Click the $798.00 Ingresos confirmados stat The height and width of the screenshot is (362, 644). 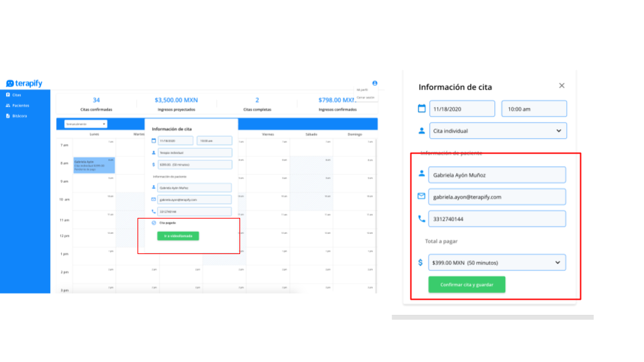click(x=337, y=104)
